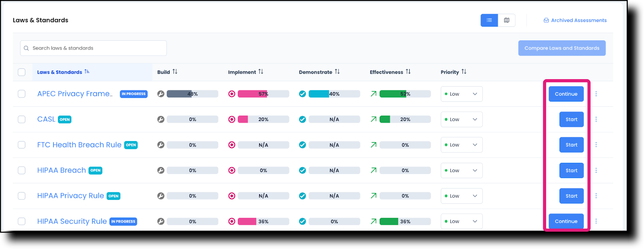644x249 pixels.
Task: Click inside the search laws & standards field
Action: click(x=93, y=48)
